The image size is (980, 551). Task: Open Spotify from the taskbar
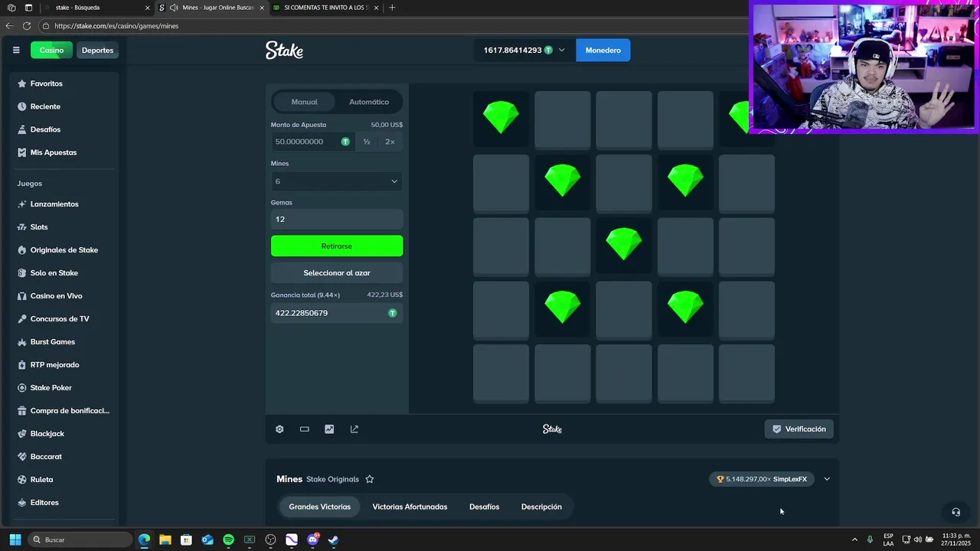point(228,540)
